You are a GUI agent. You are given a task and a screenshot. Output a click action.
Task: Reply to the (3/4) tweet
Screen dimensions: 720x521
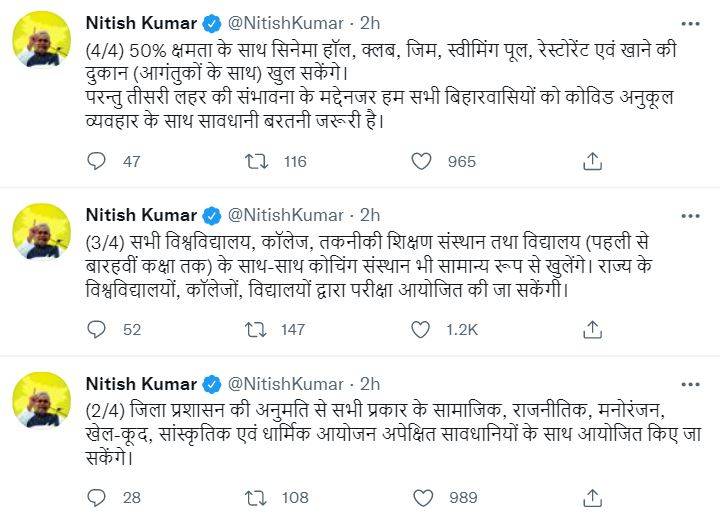point(97,329)
